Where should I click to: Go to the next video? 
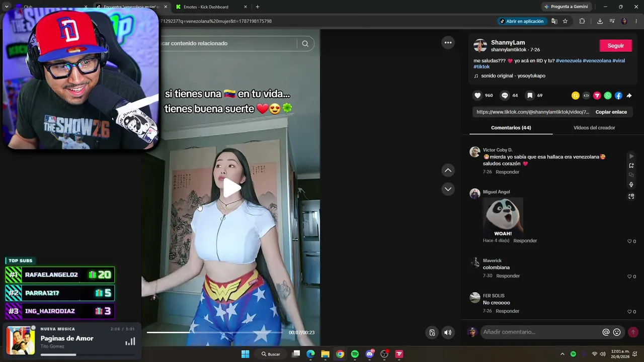pos(448,189)
